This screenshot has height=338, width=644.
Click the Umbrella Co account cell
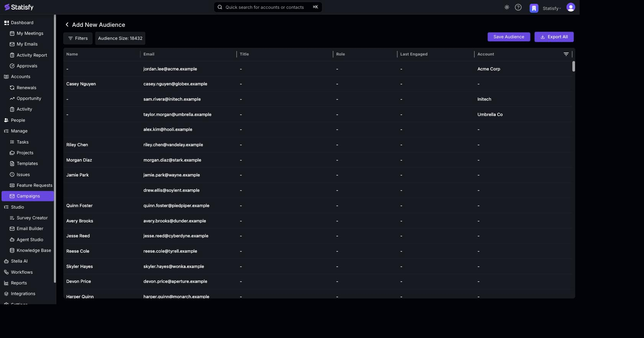click(x=490, y=114)
